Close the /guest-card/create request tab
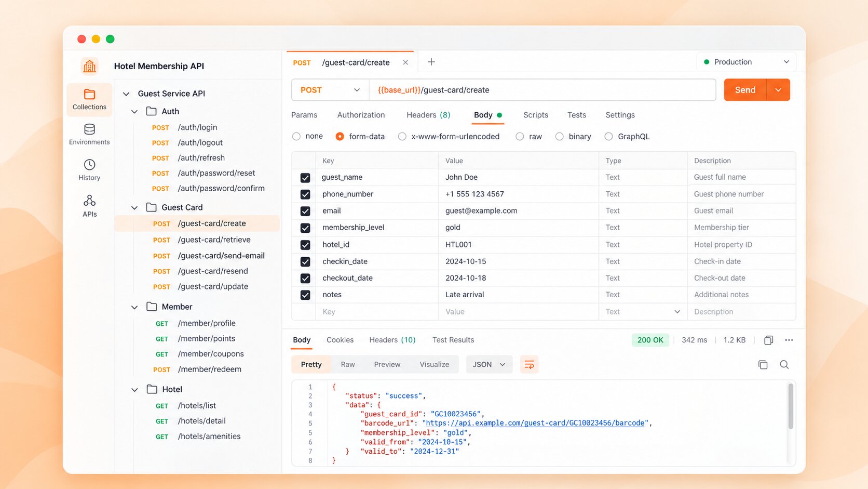 coord(405,62)
